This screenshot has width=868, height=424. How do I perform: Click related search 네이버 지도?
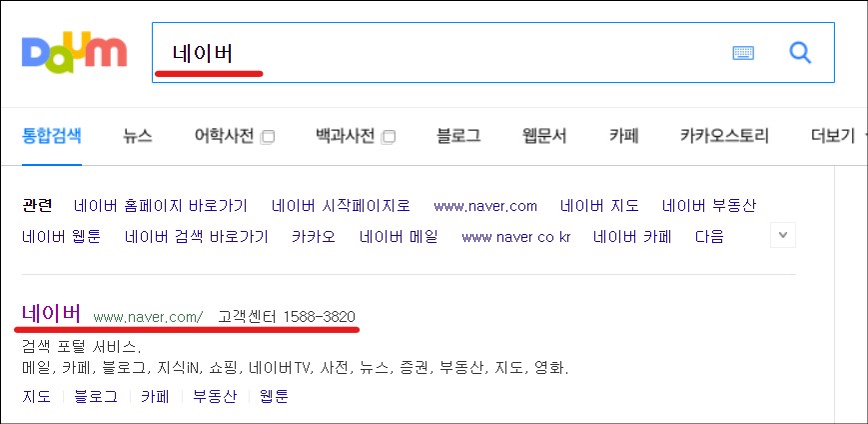tap(599, 206)
